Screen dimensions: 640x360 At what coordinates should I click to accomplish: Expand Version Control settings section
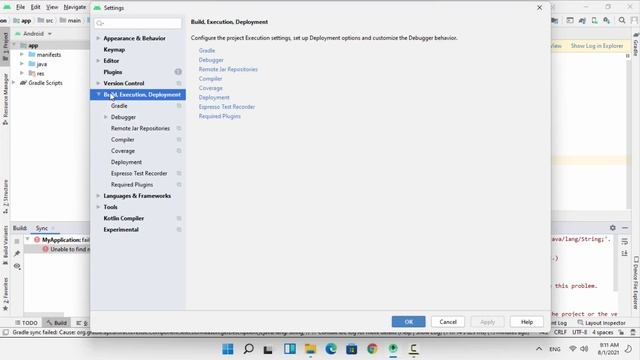(x=98, y=83)
